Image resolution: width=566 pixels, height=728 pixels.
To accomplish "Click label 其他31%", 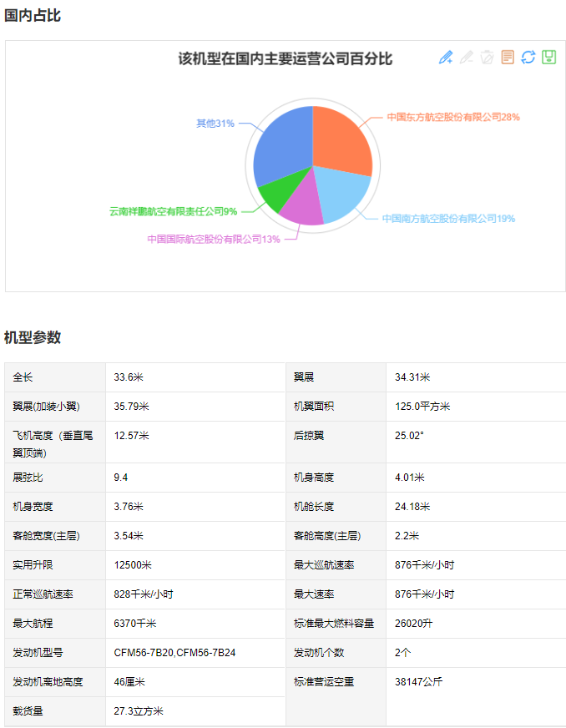I will [x=215, y=123].
